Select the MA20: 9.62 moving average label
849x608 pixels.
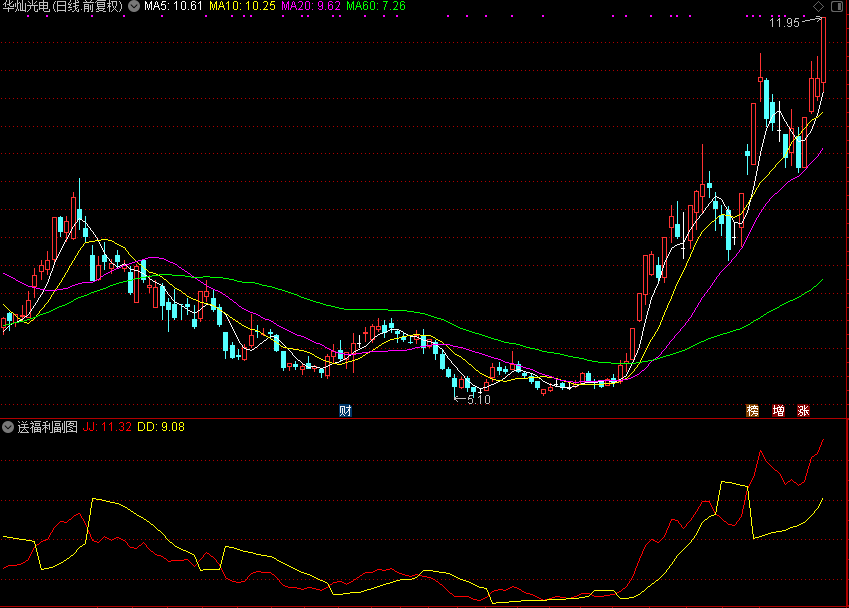[311, 6]
